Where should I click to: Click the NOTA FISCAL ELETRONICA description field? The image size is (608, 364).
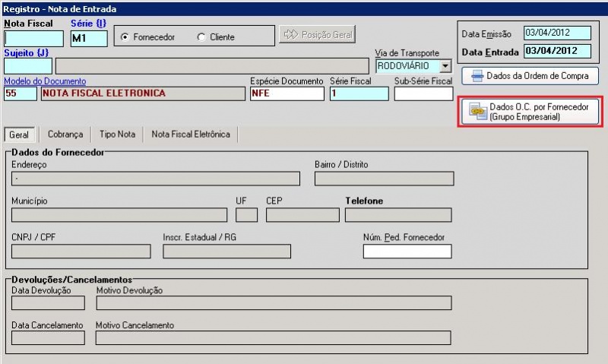pyautogui.click(x=143, y=93)
